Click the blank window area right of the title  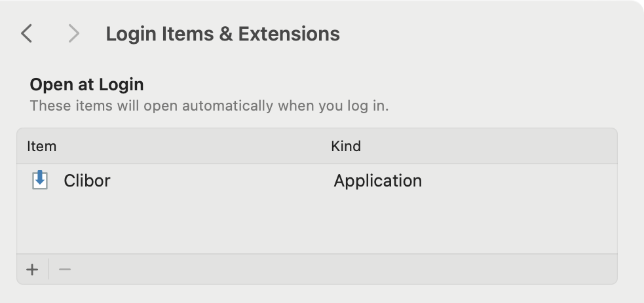pos(485,33)
